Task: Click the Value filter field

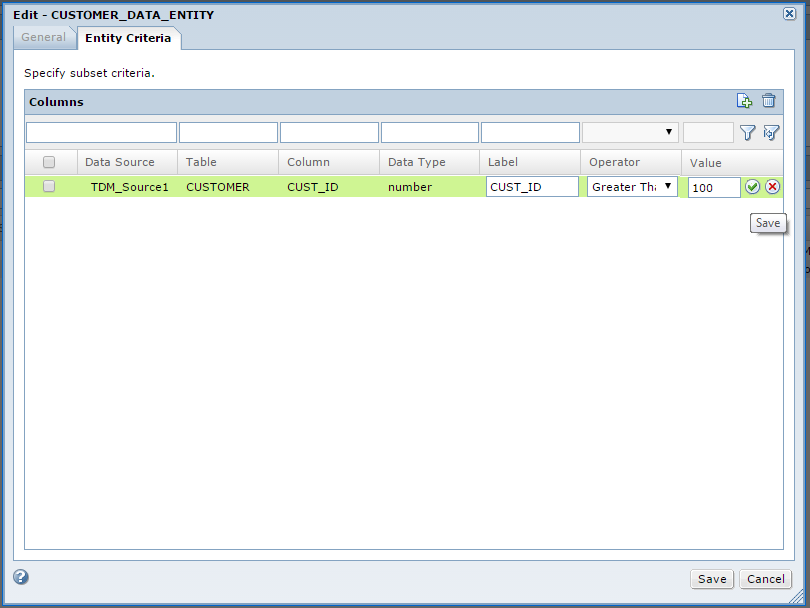Action: [708, 132]
